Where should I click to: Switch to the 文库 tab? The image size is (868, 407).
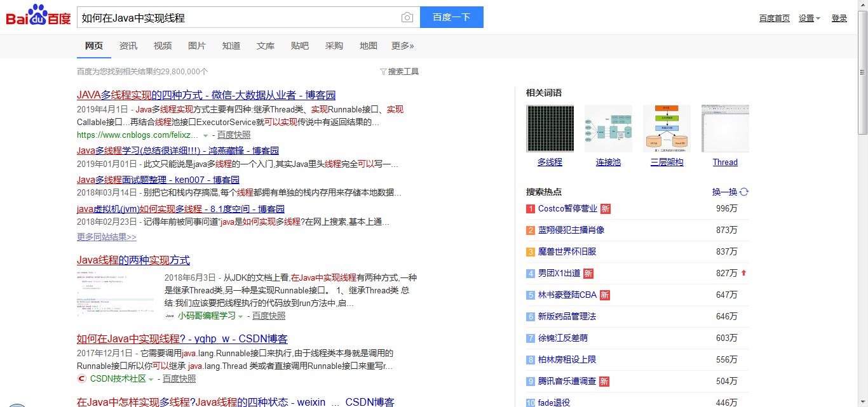click(x=266, y=46)
